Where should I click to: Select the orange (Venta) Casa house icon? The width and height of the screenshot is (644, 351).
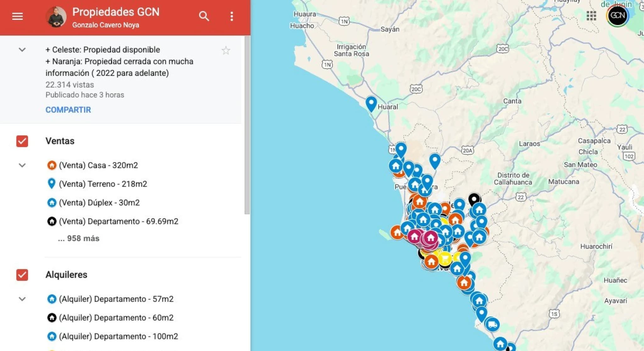click(52, 165)
